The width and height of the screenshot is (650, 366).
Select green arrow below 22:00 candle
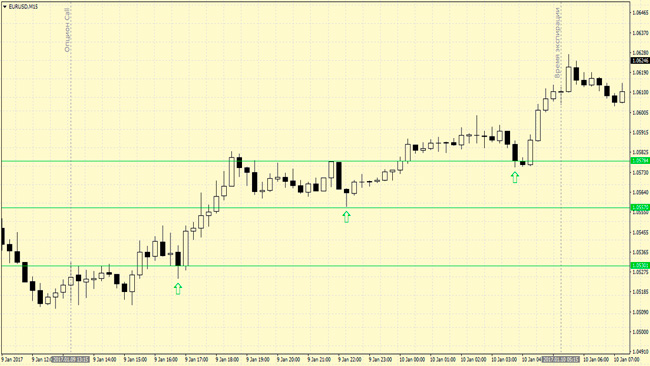(x=346, y=216)
